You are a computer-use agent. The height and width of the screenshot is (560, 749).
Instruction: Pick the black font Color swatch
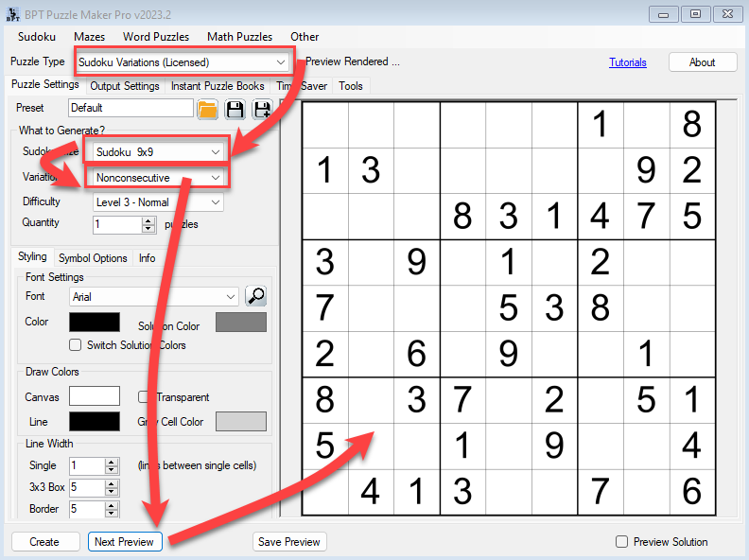(95, 322)
